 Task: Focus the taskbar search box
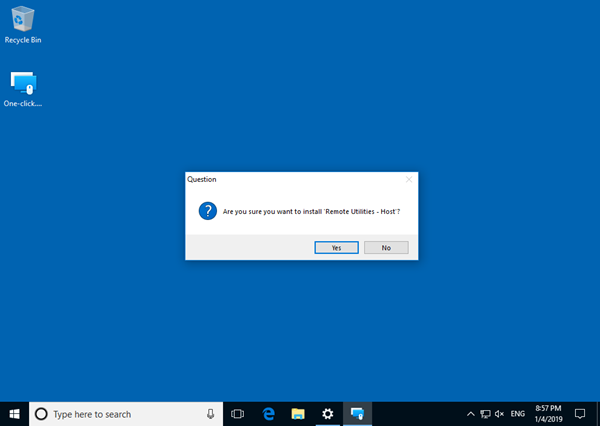[x=126, y=414]
